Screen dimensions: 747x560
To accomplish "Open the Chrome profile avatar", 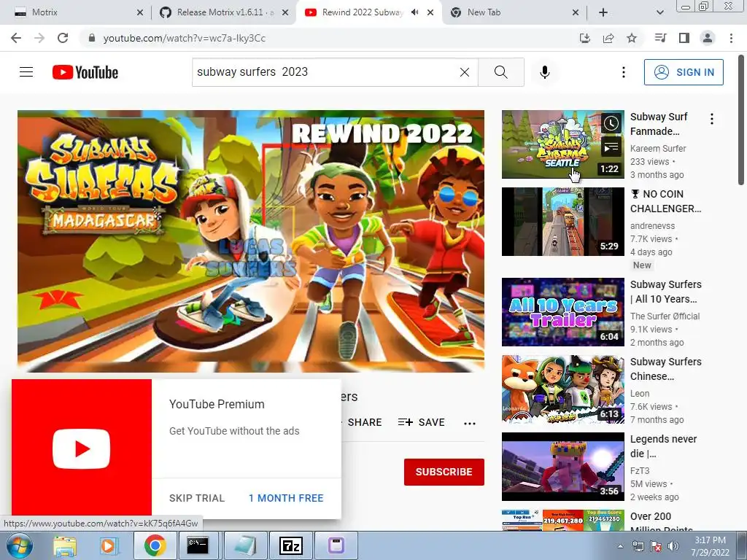I will [x=708, y=38].
